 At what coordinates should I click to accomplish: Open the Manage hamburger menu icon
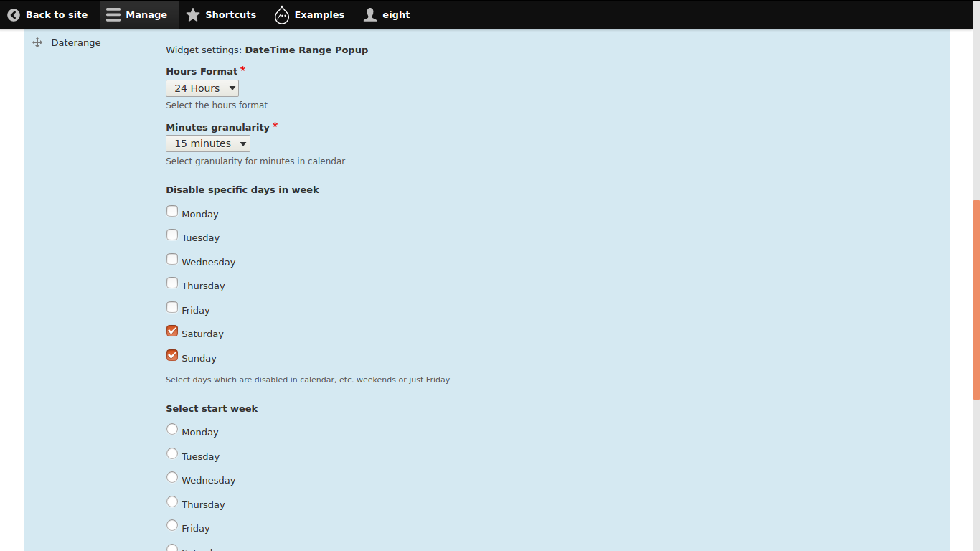113,14
